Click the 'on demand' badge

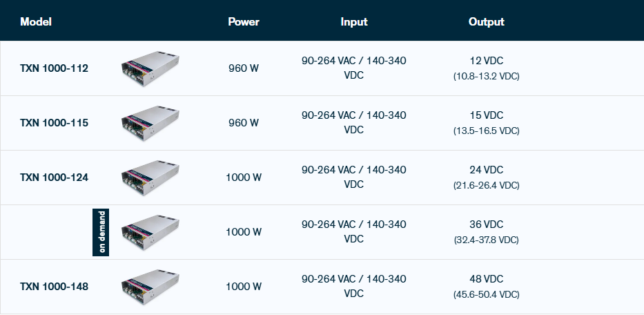101,232
